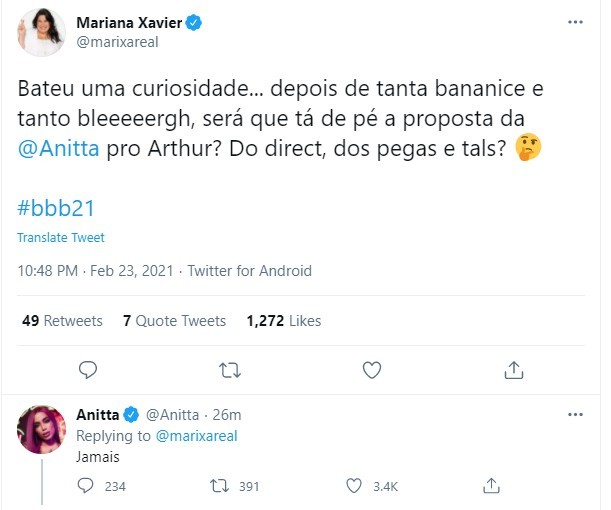
Task: Click the @marixareal link in reply
Action: coord(196,436)
